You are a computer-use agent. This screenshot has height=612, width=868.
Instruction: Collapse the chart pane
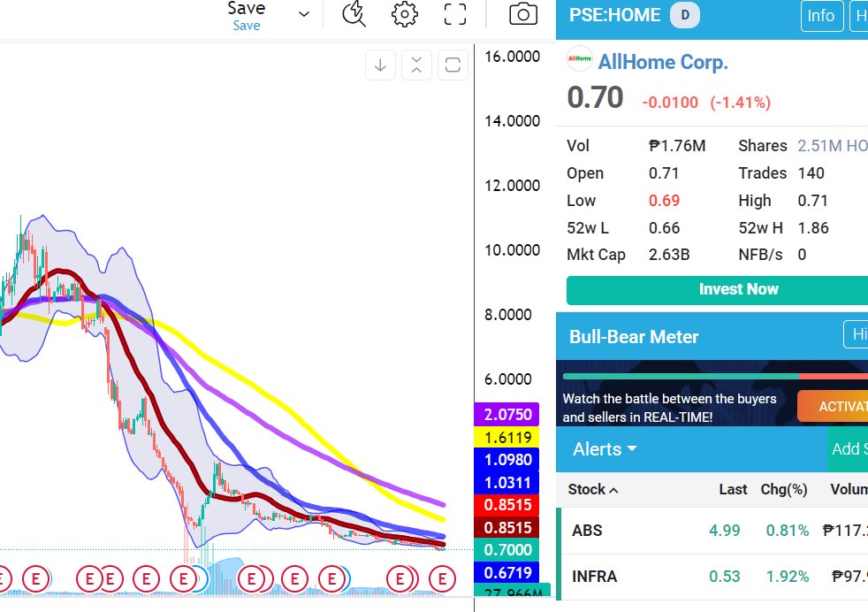point(417,65)
